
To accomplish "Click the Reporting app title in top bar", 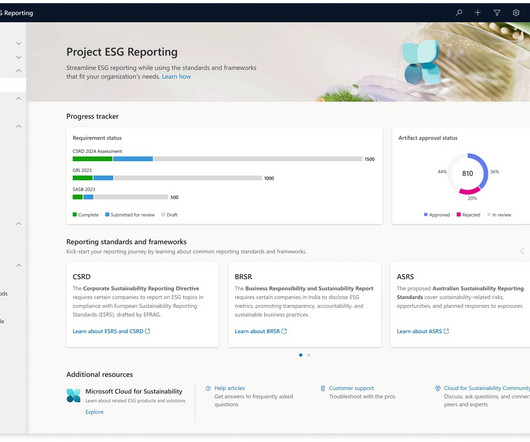I will click(x=17, y=13).
